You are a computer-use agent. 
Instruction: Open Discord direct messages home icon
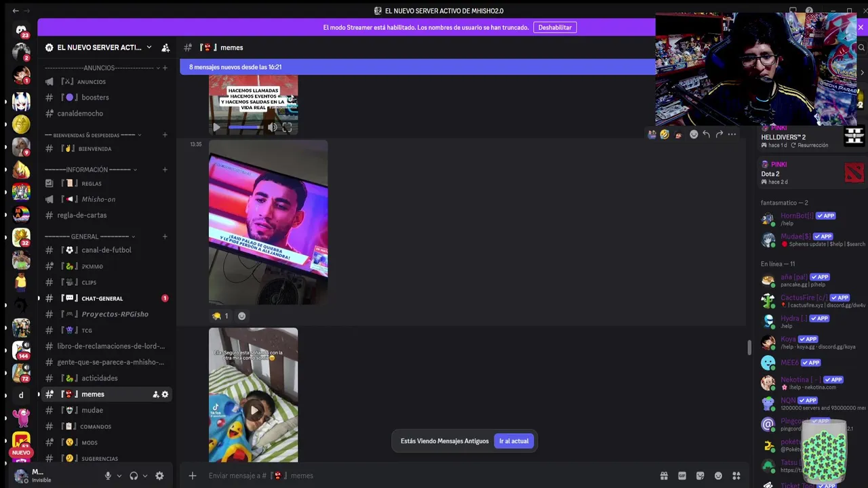(x=21, y=28)
